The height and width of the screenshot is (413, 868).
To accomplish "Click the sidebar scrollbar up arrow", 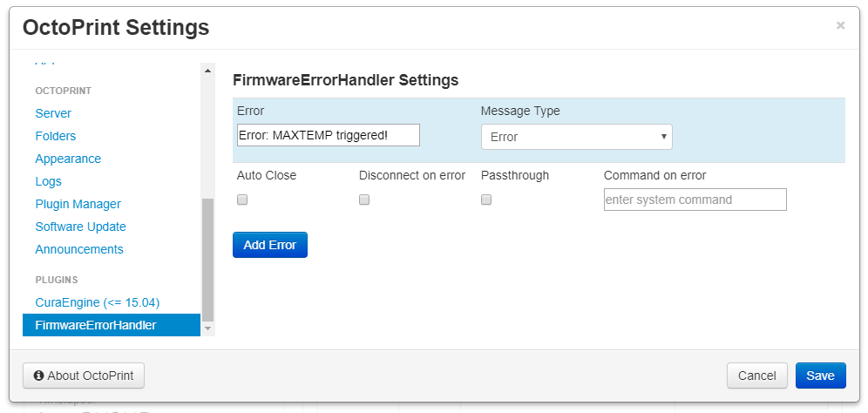I will (207, 71).
